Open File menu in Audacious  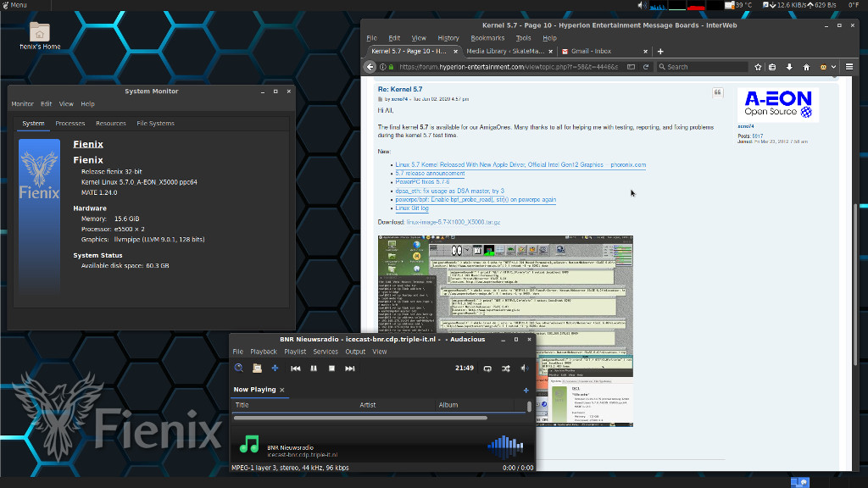tap(237, 352)
